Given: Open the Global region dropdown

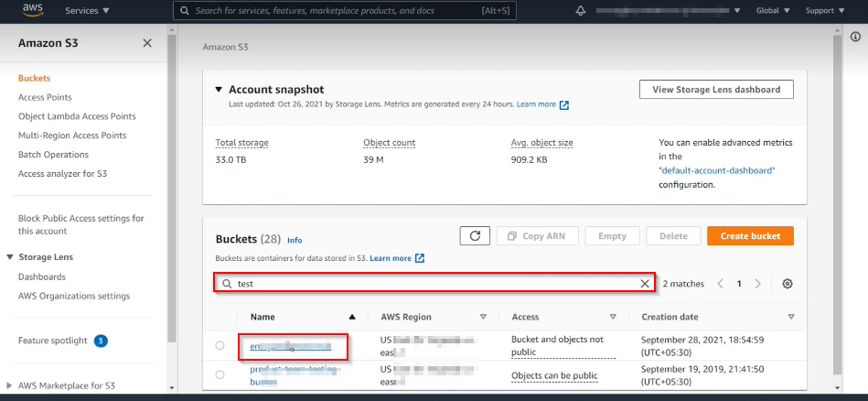Looking at the screenshot, I should tap(772, 10).
